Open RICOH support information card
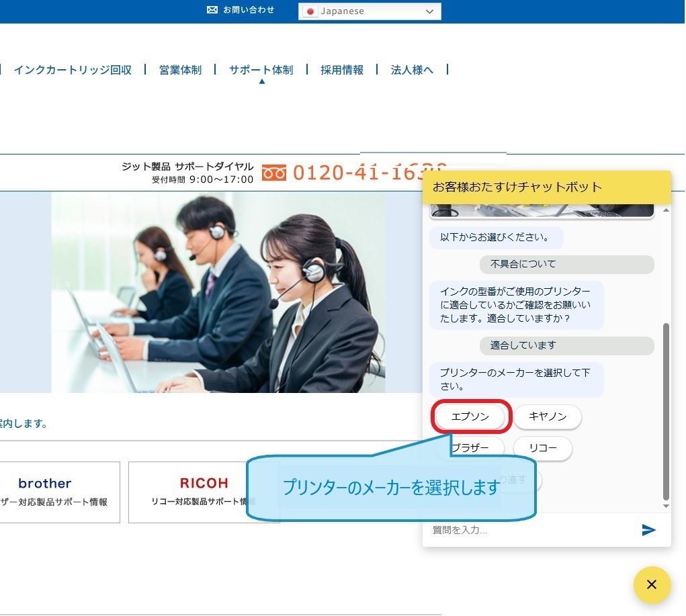Image resolution: width=686 pixels, height=616 pixels. click(x=204, y=492)
